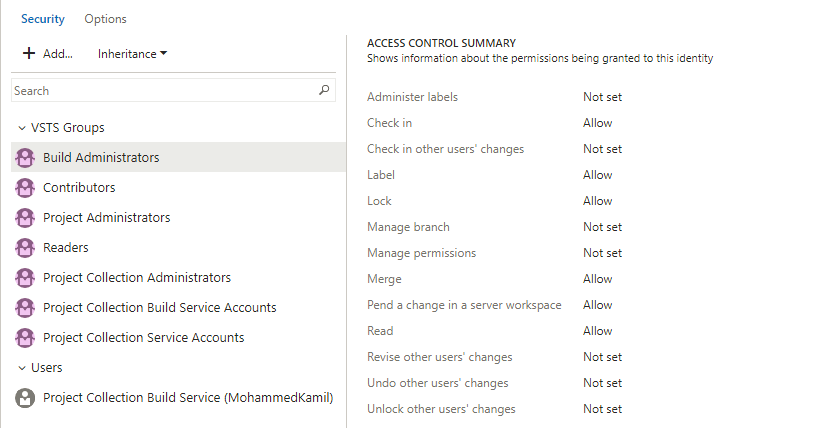Click the Project Collection Administrators group icon
Viewport: 819px width, 428px height.
click(x=25, y=277)
